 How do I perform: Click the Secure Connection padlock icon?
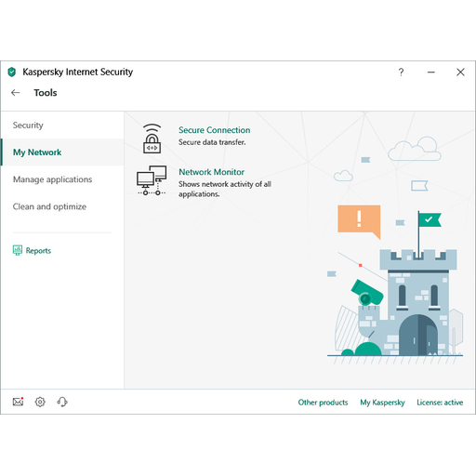point(152,139)
